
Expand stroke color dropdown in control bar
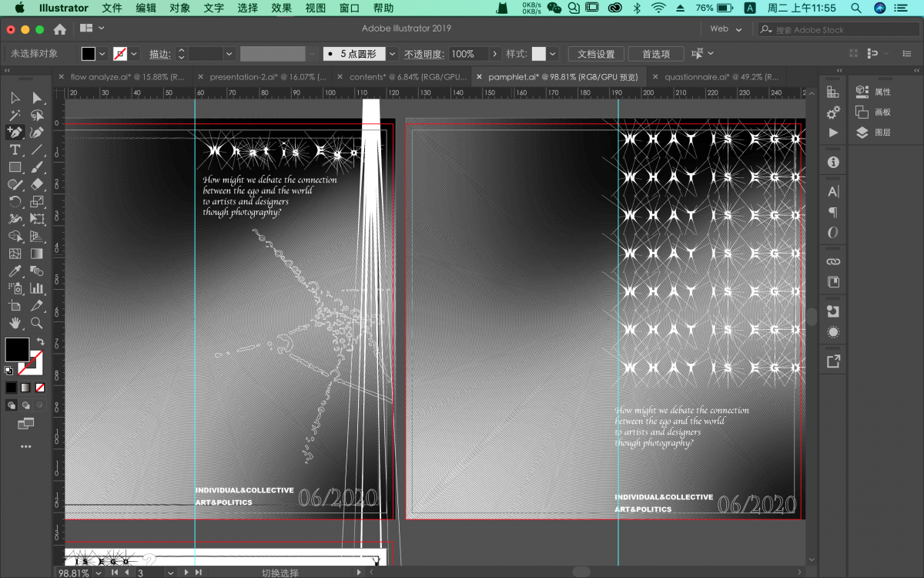coord(133,54)
